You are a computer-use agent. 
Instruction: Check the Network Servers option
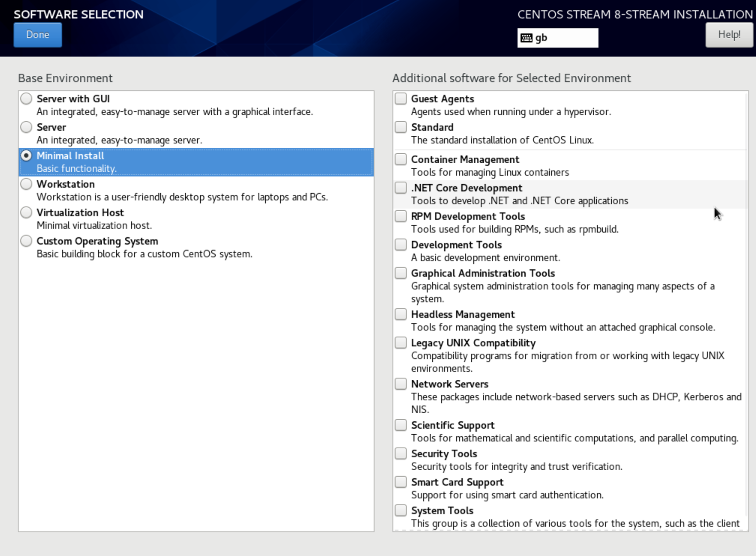401,384
